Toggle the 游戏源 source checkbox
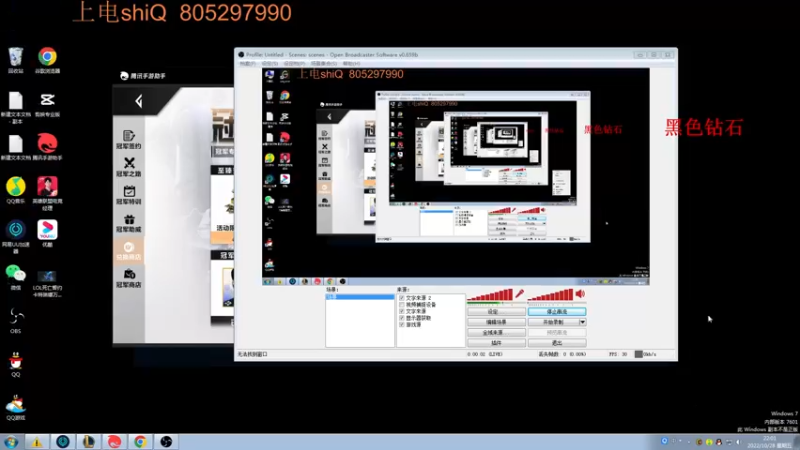The image size is (800, 450). tap(402, 324)
